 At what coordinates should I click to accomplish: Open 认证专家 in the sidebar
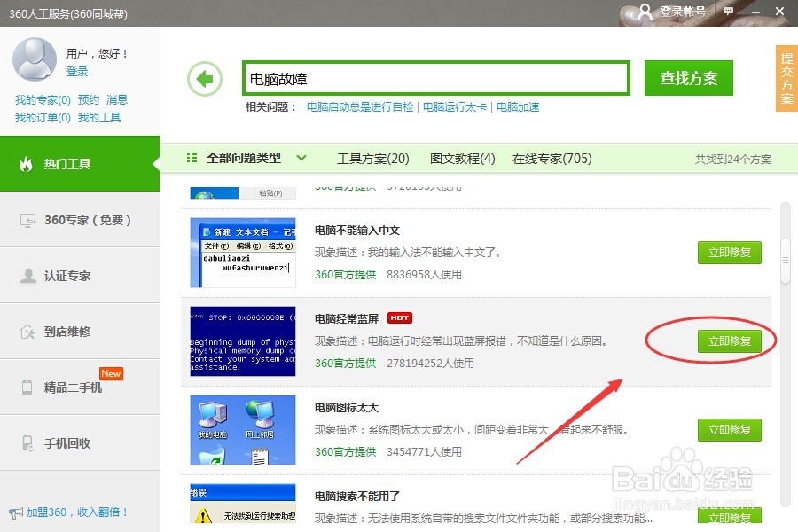pos(80,276)
